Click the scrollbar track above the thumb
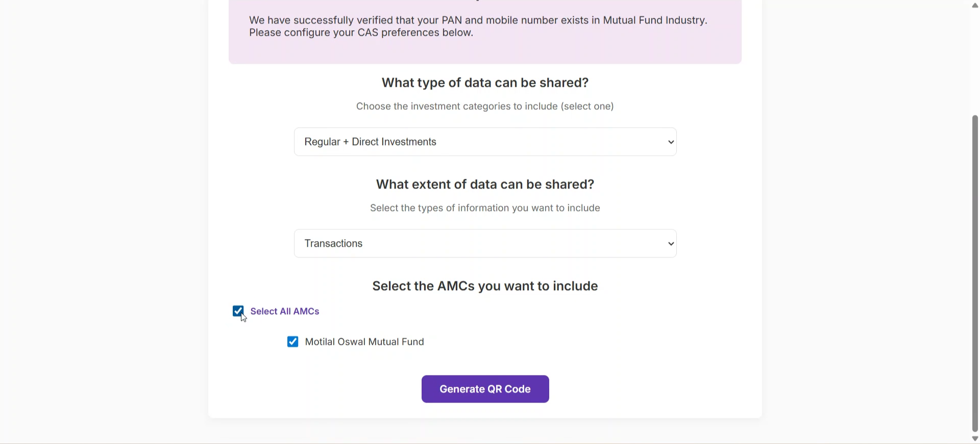 pos(975,61)
